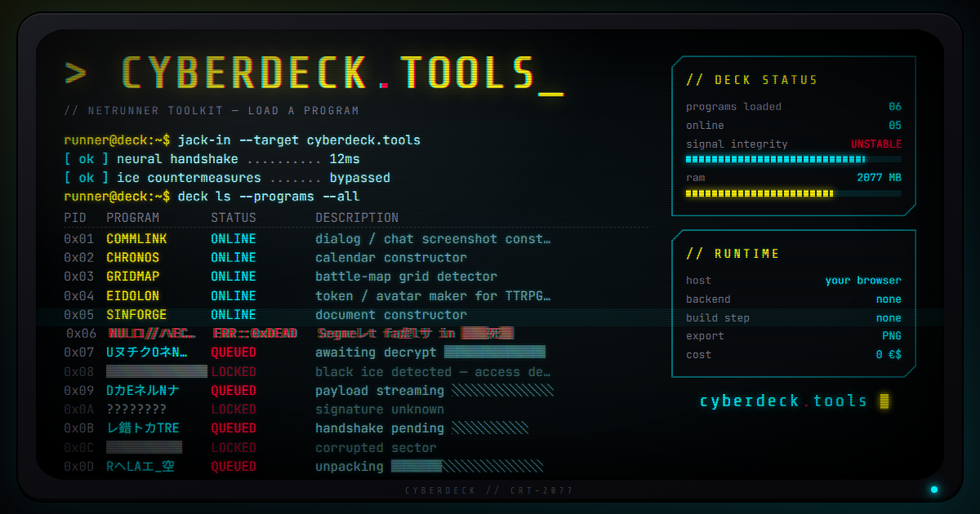Click the 'CYBERDECK // CRT-2077' bezel label
The width and height of the screenshot is (980, 514).
(x=489, y=490)
